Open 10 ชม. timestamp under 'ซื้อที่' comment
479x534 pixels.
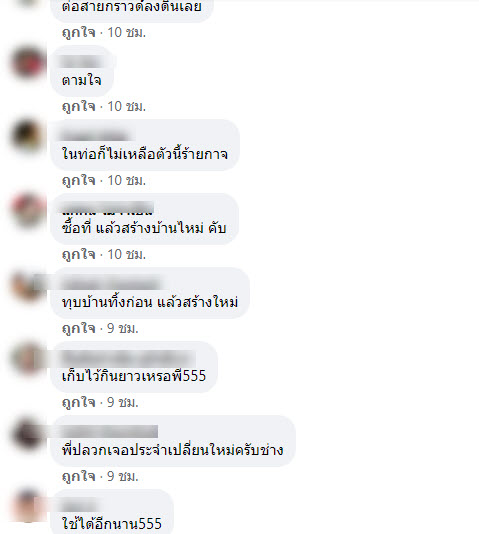127,254
